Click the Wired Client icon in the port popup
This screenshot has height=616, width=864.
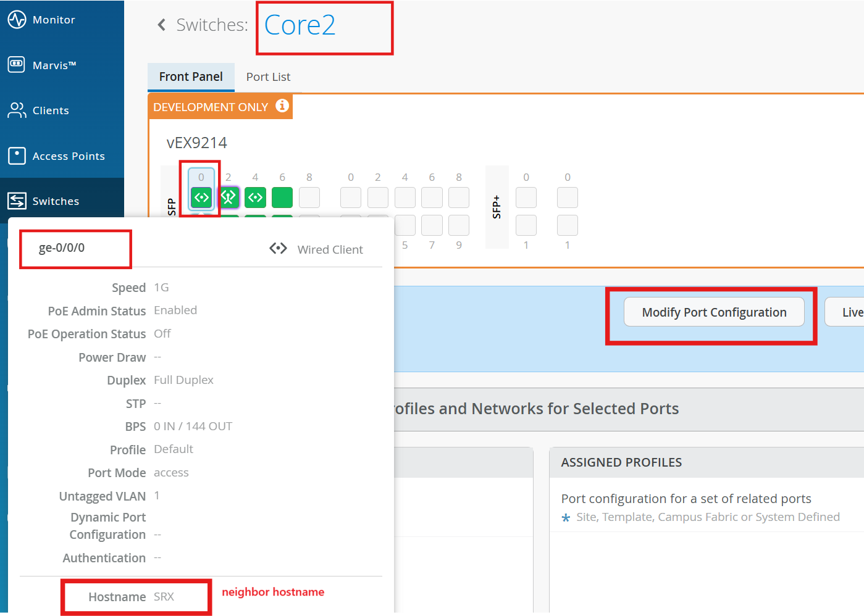[278, 249]
